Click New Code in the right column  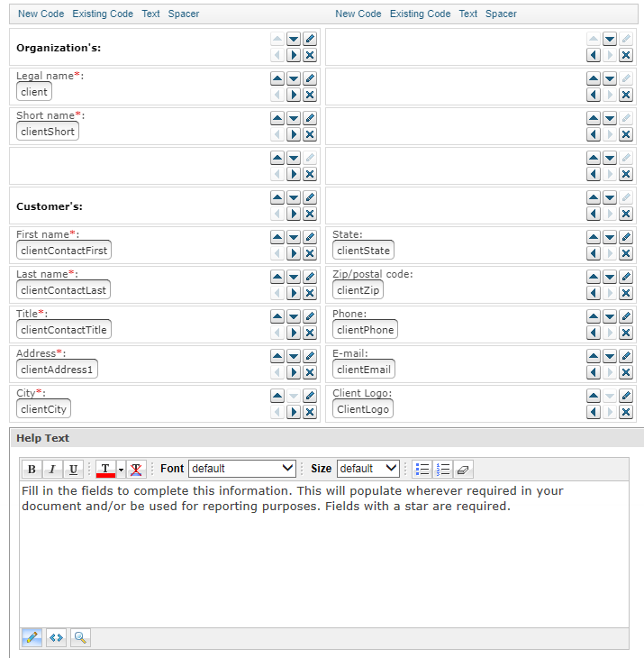click(358, 14)
